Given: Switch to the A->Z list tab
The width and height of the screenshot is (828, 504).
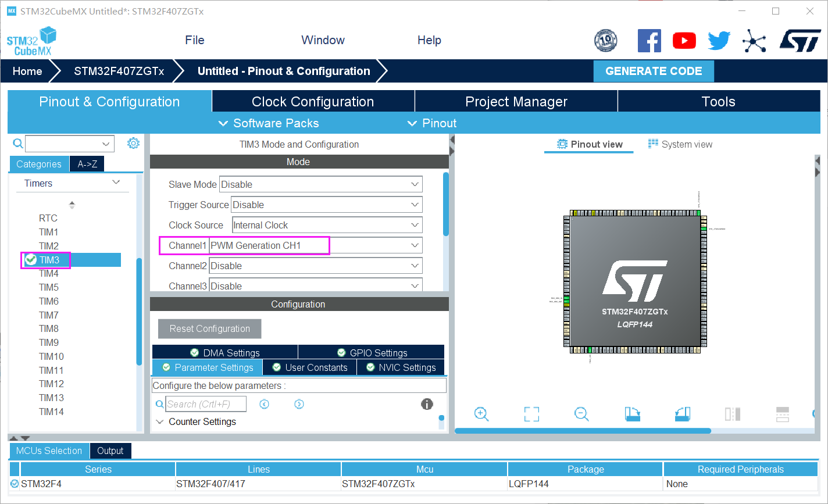Looking at the screenshot, I should (87, 164).
